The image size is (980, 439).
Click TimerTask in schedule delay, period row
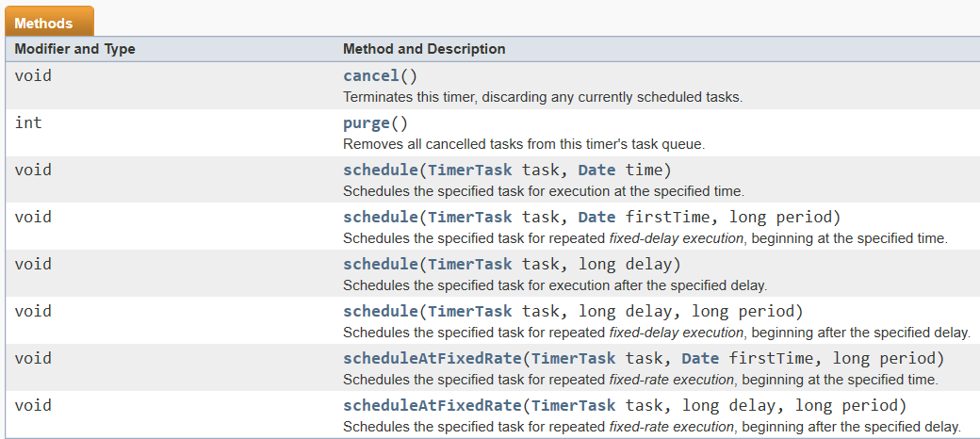[470, 311]
